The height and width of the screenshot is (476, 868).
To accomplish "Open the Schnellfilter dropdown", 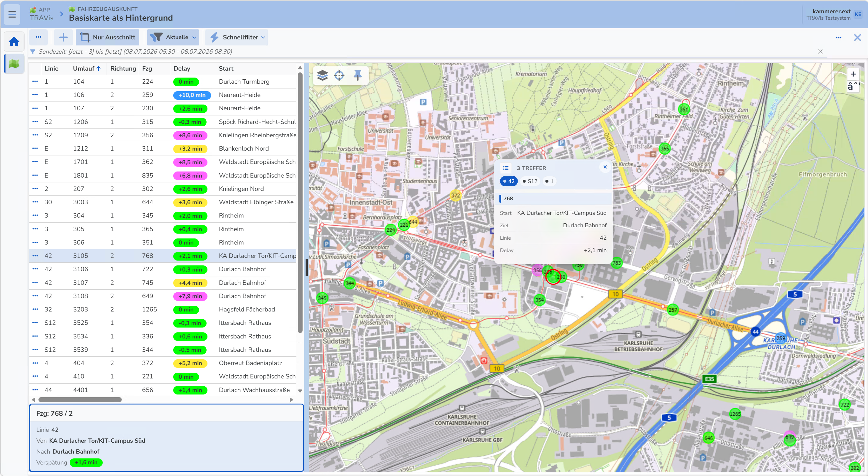I will 237,37.
